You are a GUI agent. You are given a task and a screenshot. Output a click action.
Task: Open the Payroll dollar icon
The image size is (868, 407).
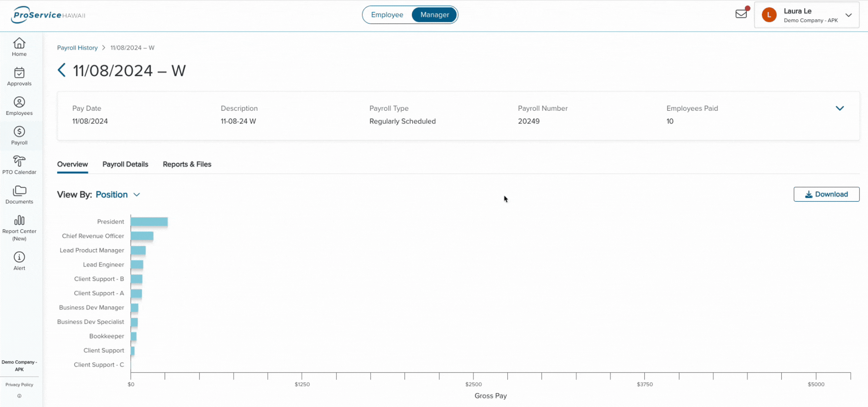[x=19, y=132]
